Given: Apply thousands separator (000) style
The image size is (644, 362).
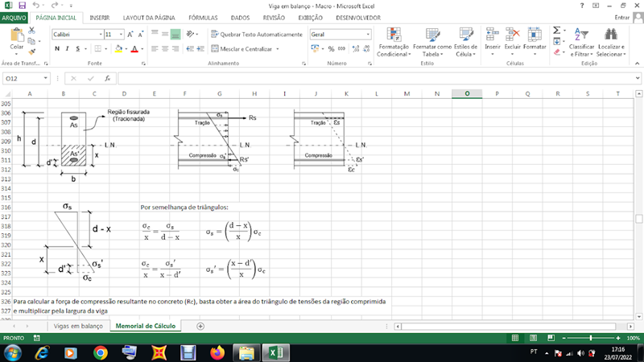Looking at the screenshot, I should point(341,49).
